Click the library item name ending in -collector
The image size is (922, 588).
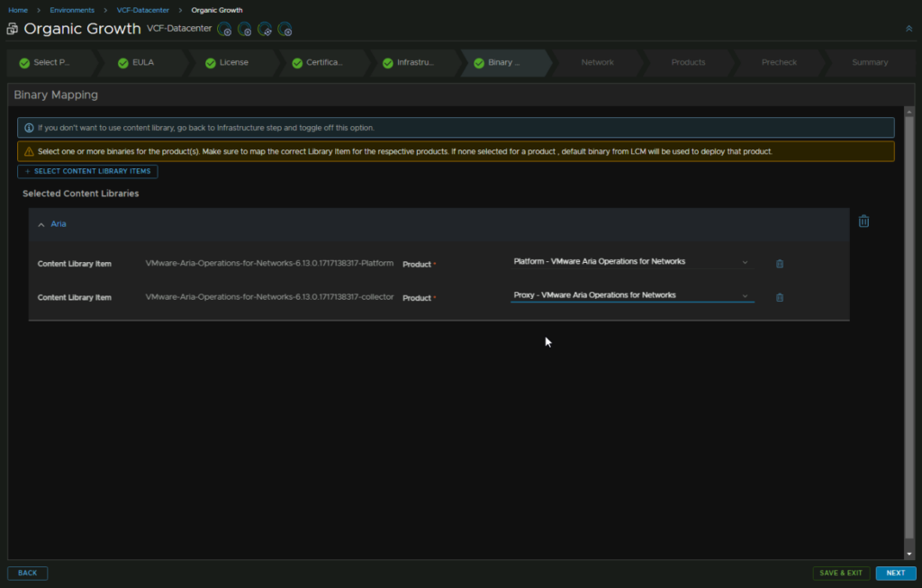pyautogui.click(x=269, y=297)
